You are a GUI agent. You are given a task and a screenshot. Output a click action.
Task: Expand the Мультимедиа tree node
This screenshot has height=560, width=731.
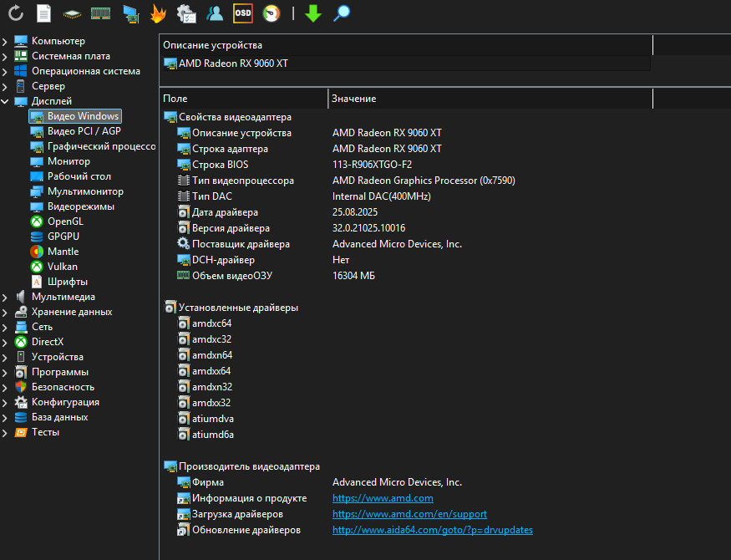6,297
